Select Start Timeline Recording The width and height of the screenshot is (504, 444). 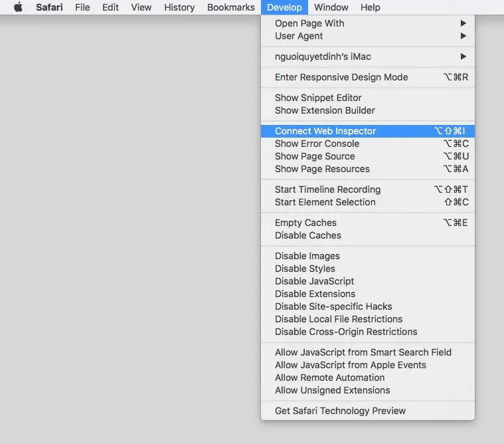pos(368,189)
